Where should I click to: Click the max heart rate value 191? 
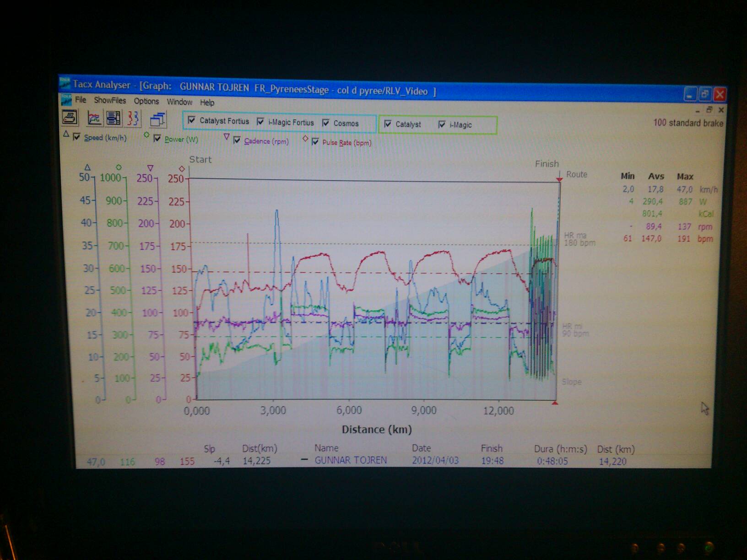(684, 238)
